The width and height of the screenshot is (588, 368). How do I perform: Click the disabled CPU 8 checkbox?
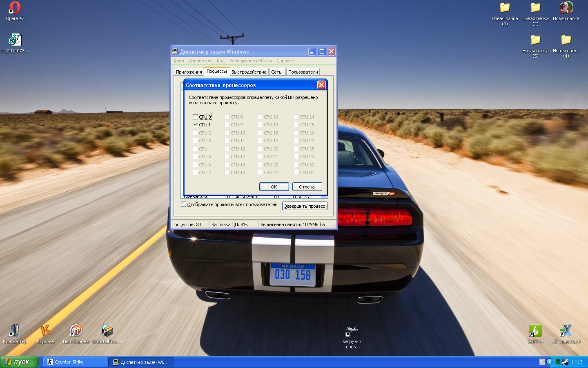(227, 117)
